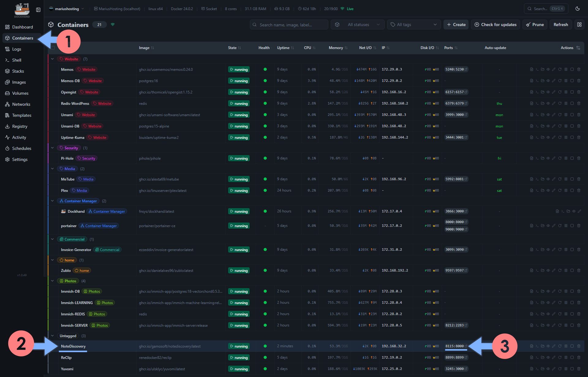
Task: Collapse the Media group chevron
Action: (52, 169)
